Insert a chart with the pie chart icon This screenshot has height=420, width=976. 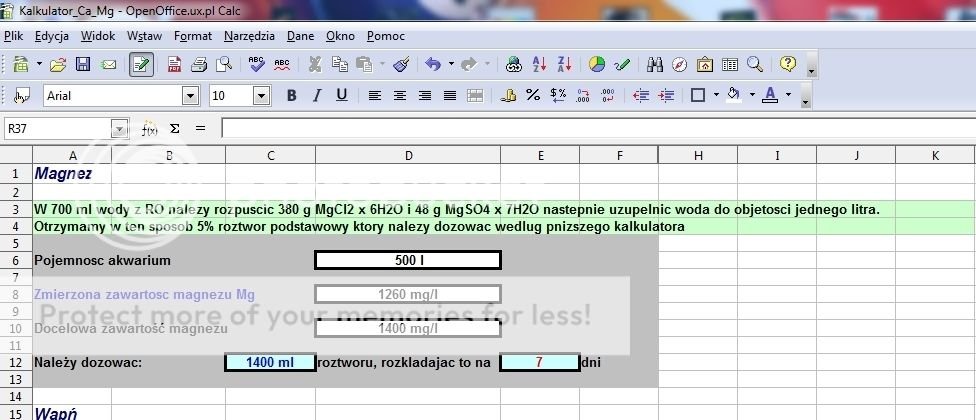pos(597,64)
